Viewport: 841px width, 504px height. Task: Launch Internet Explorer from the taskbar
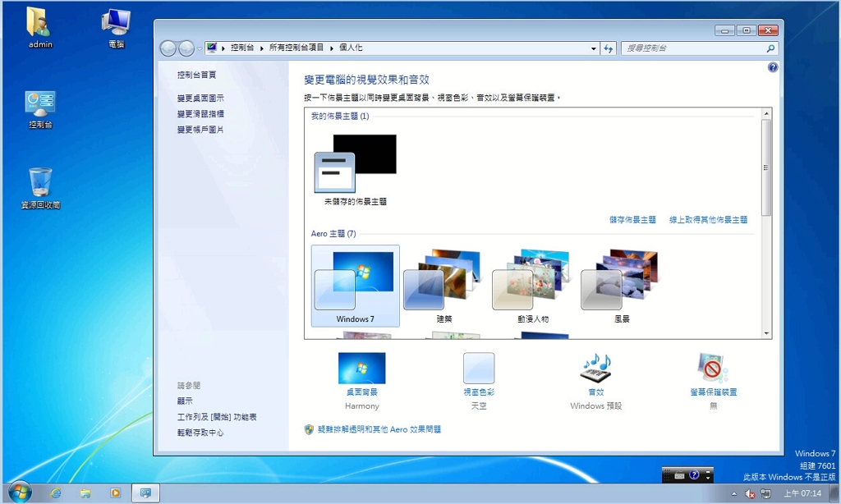coord(55,493)
